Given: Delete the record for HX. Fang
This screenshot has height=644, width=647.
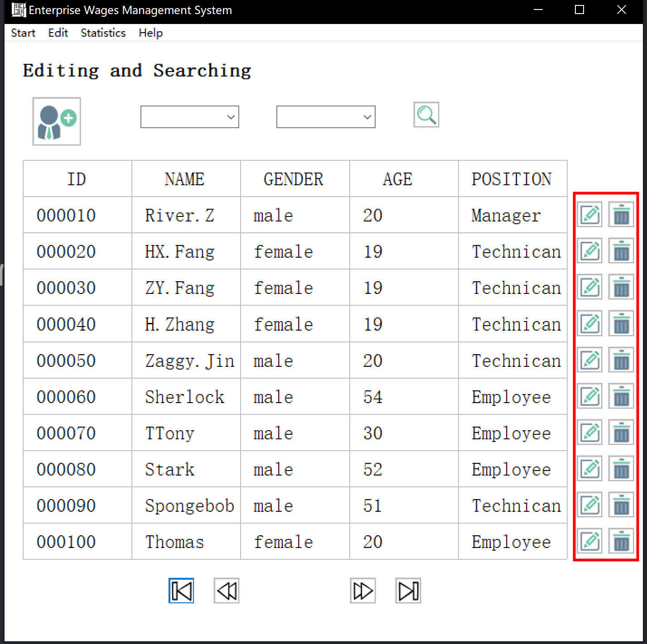Looking at the screenshot, I should 621,251.
